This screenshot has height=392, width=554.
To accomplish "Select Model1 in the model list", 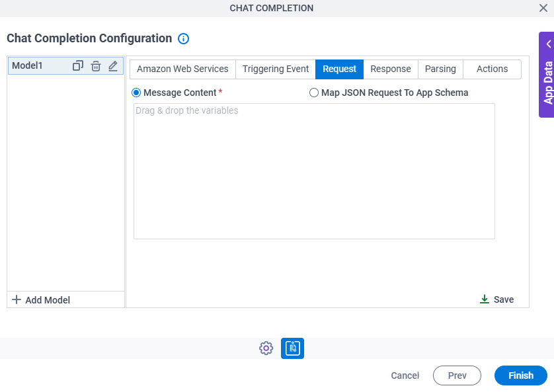I will [x=65, y=65].
